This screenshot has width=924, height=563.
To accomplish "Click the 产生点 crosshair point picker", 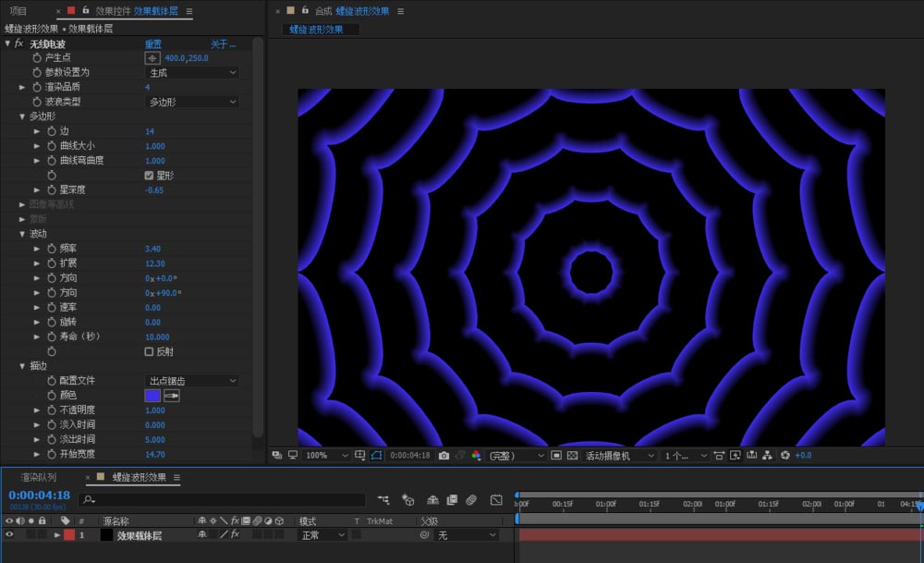I will coord(152,57).
